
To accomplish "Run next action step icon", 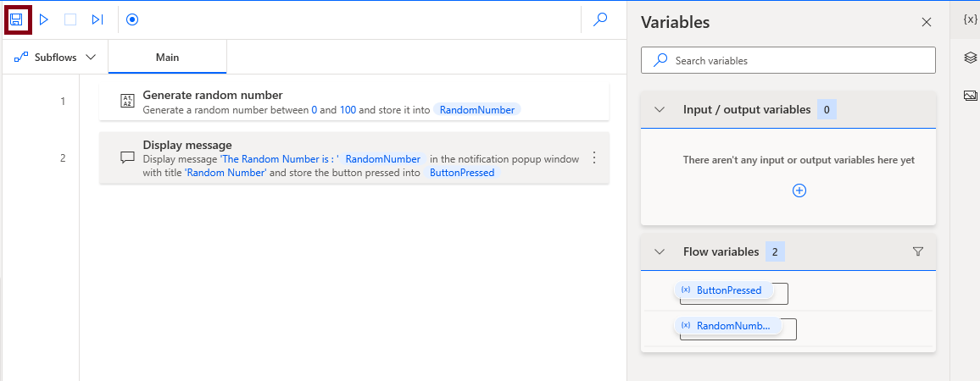I will click(x=97, y=19).
